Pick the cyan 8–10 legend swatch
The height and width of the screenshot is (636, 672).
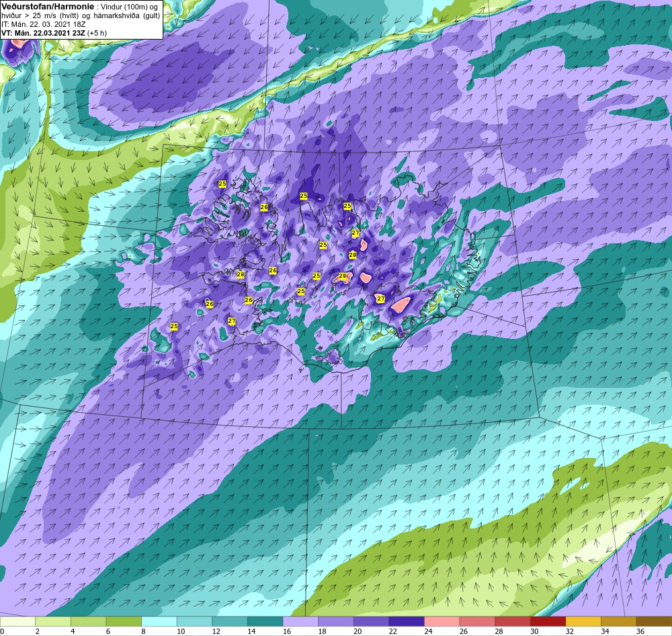[x=159, y=621]
